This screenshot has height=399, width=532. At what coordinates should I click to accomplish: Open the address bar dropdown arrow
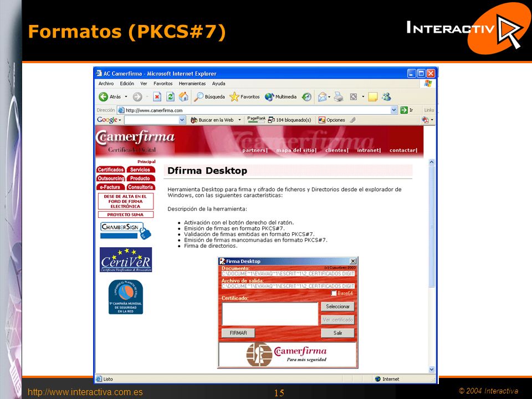(x=393, y=110)
